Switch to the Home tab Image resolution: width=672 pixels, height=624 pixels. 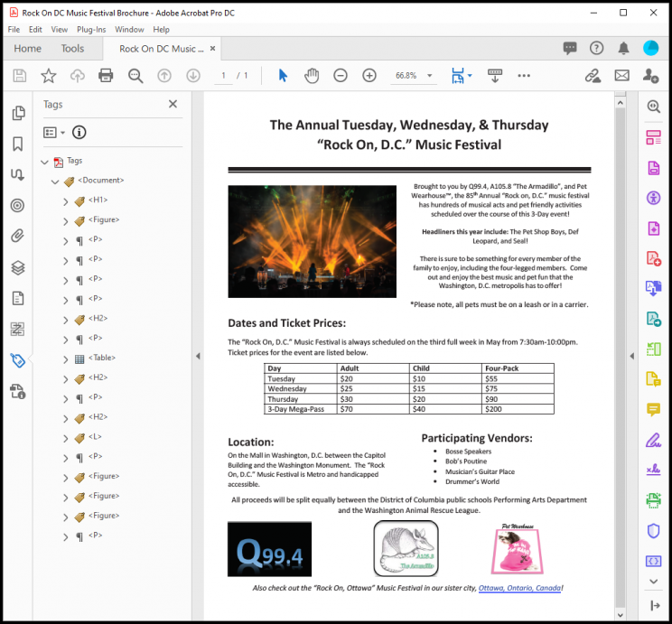pos(27,49)
